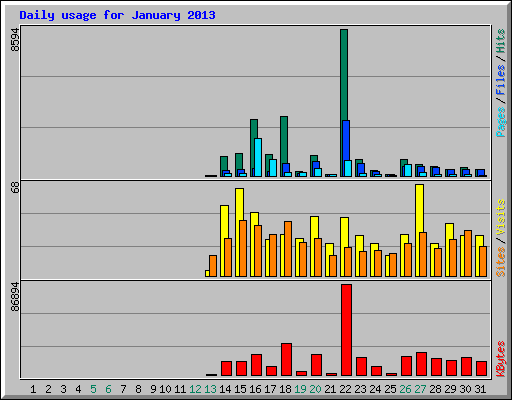
Task: Click the green day label 27
Action: [420, 389]
